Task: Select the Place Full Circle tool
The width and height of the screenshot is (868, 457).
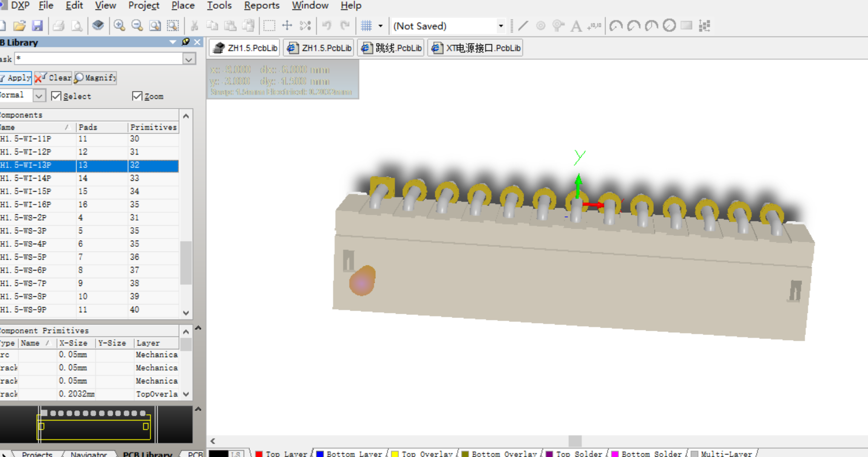Action: [x=669, y=26]
